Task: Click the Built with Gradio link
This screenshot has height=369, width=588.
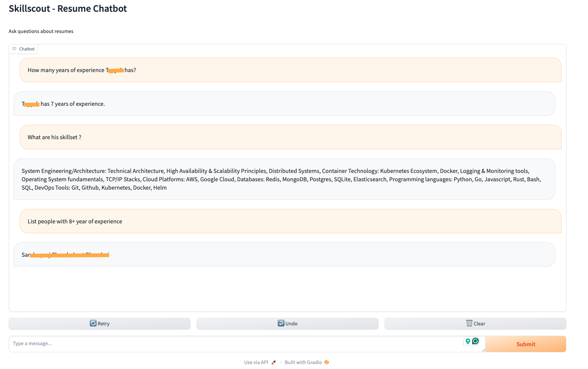Action: tap(303, 362)
